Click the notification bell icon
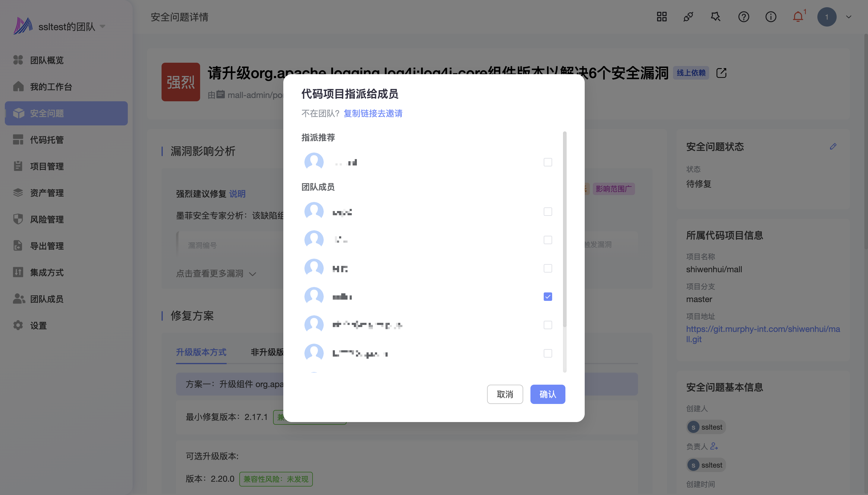The height and width of the screenshot is (495, 868). tap(798, 17)
